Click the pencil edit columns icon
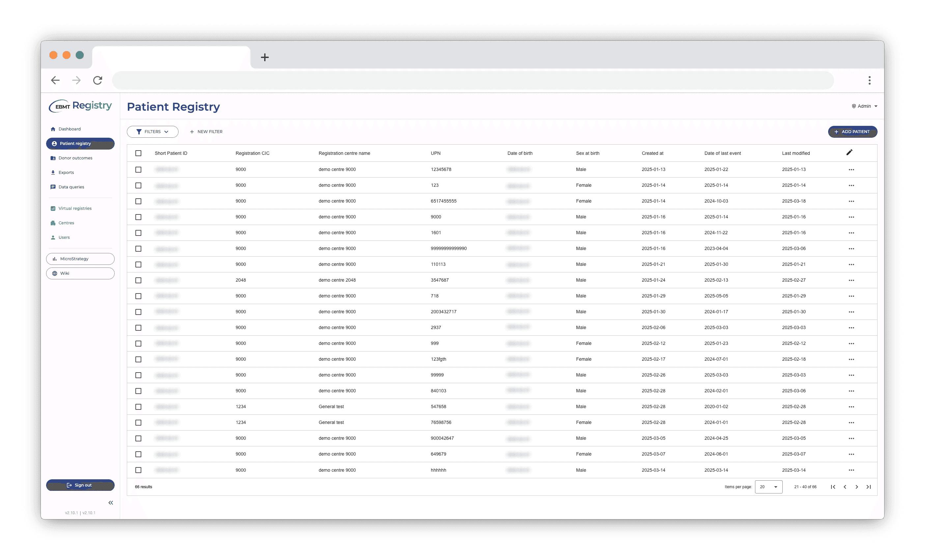This screenshot has width=925, height=560. 849,153
